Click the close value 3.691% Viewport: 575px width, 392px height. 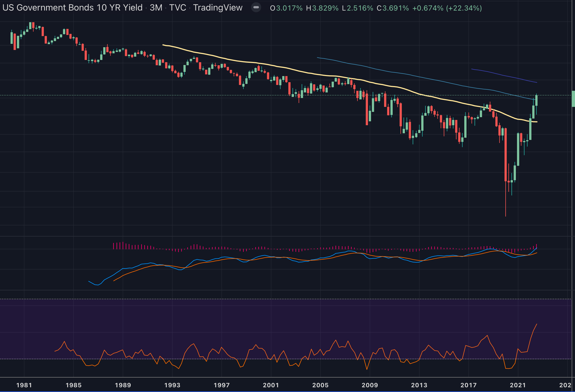[x=396, y=8]
